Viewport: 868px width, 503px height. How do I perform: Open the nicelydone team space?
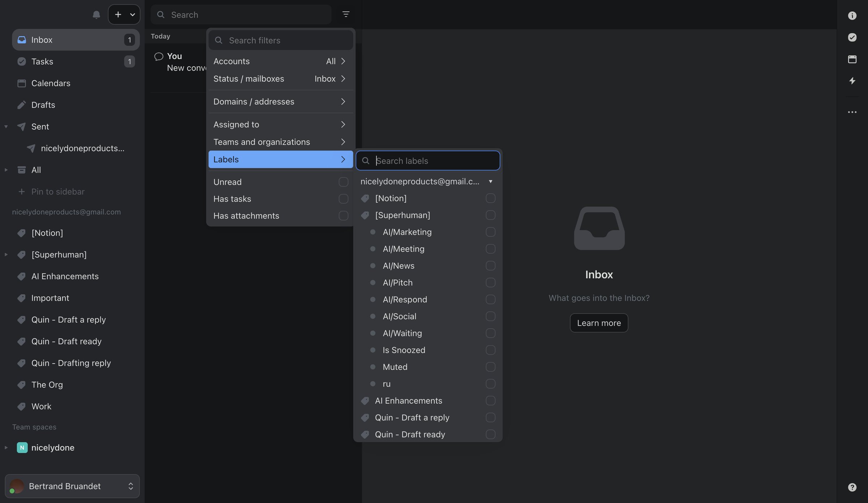pyautogui.click(x=76, y=448)
